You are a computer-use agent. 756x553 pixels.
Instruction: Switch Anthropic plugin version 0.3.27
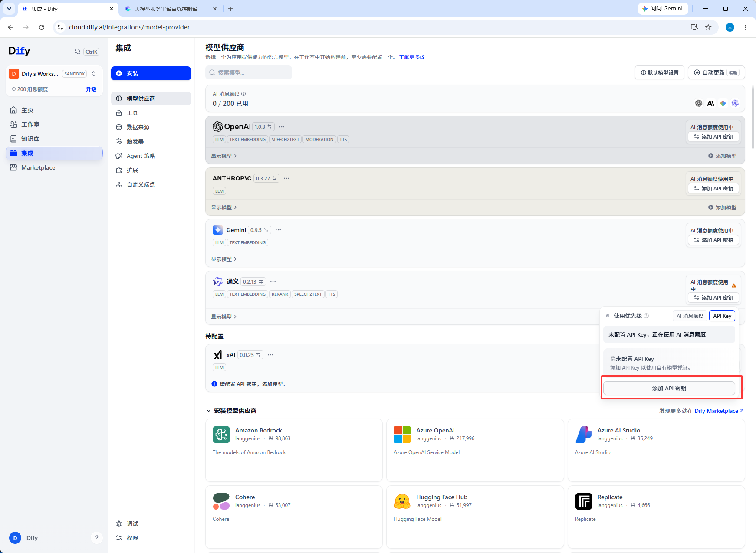[266, 178]
